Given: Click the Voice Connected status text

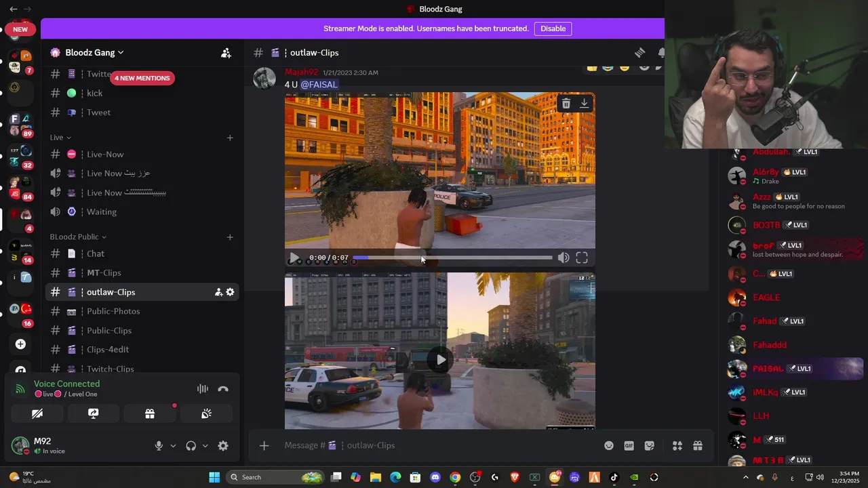Looking at the screenshot, I should click(x=67, y=384).
